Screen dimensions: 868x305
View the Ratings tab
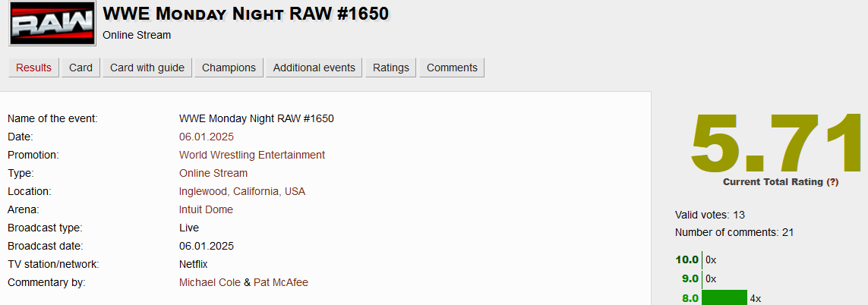pyautogui.click(x=391, y=68)
